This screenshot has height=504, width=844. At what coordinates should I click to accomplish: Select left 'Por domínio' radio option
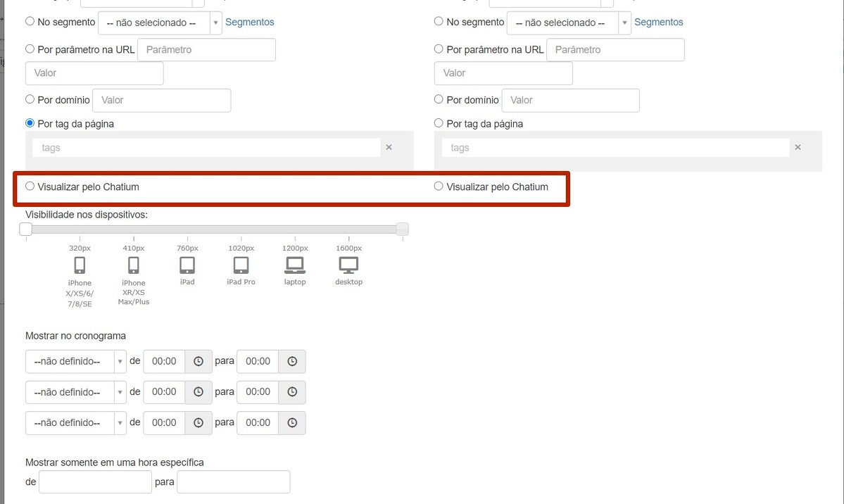click(30, 100)
